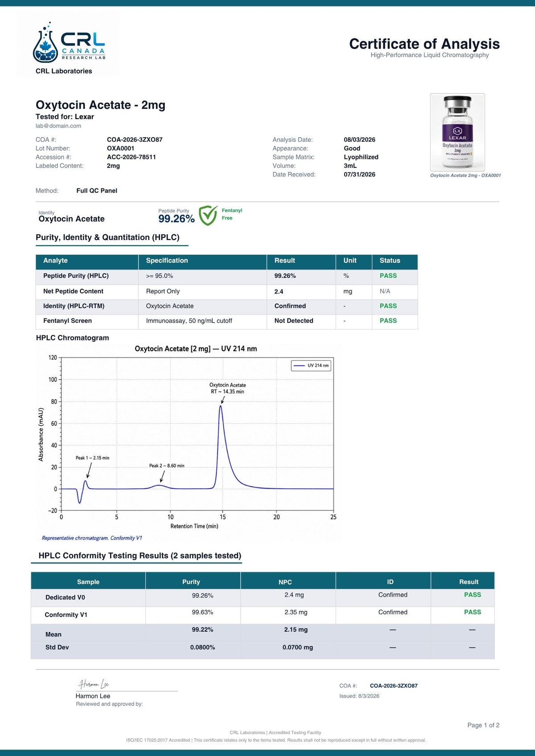Click the Fentanyl Free shield checkmark icon

208,215
